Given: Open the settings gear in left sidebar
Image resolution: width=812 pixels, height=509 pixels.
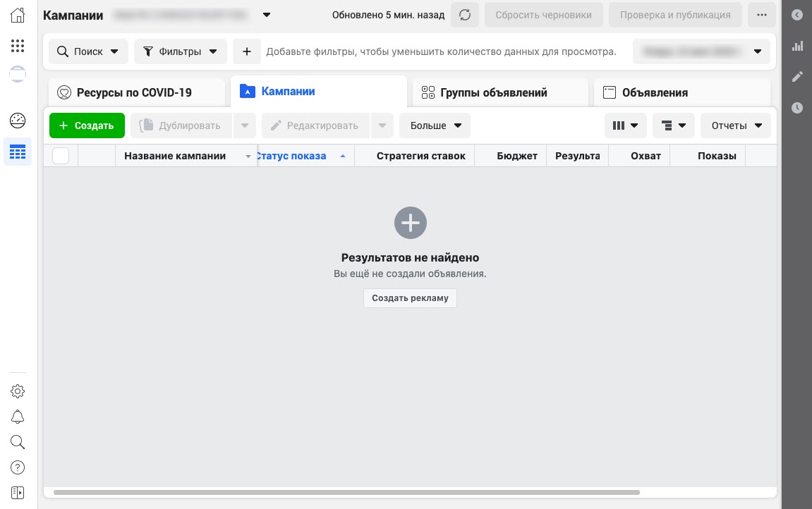Looking at the screenshot, I should click(x=18, y=391).
